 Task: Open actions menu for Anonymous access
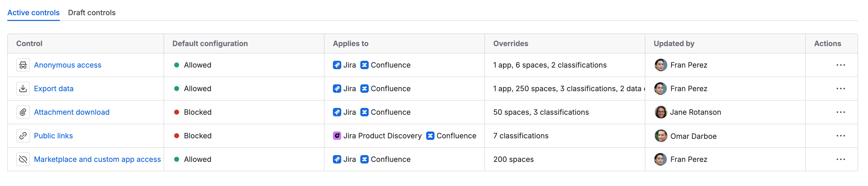pyautogui.click(x=840, y=65)
